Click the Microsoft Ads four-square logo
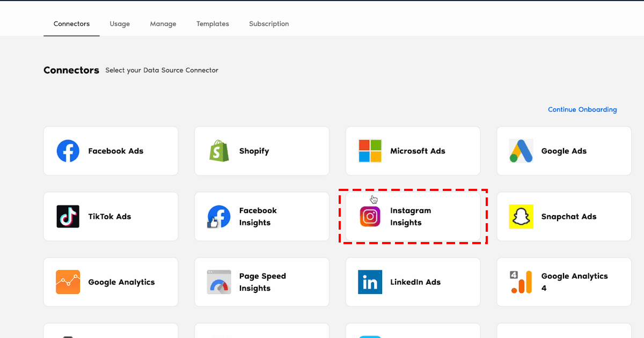The image size is (644, 338). (370, 151)
